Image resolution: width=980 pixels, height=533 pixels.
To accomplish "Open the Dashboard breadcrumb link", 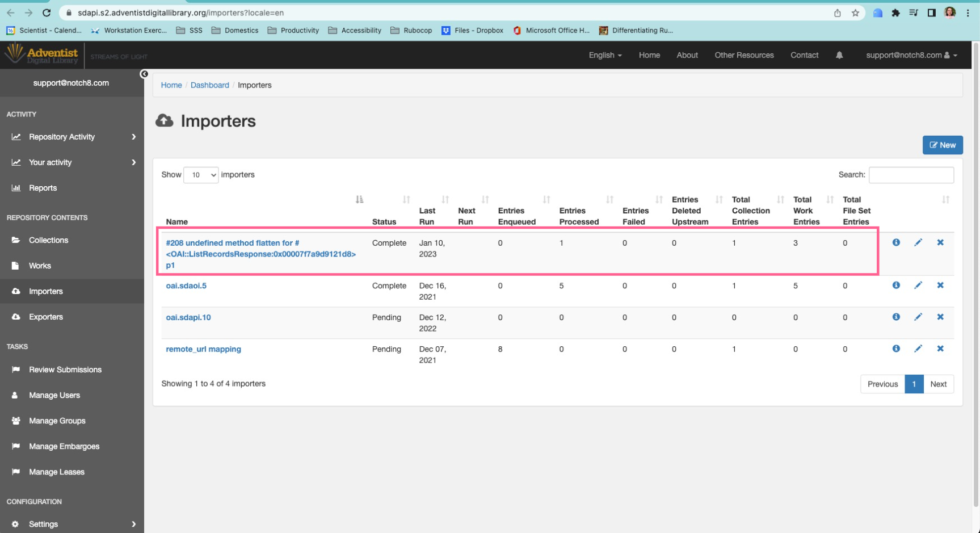I will click(210, 85).
